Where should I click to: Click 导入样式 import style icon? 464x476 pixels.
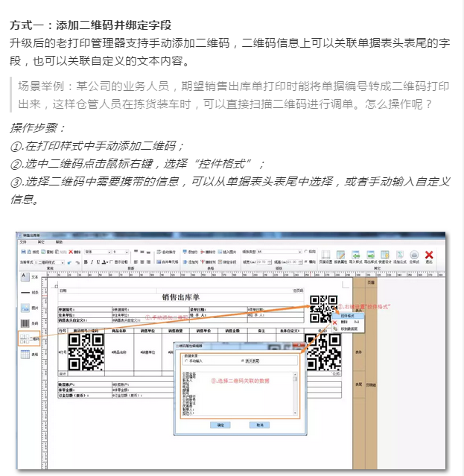(356, 255)
